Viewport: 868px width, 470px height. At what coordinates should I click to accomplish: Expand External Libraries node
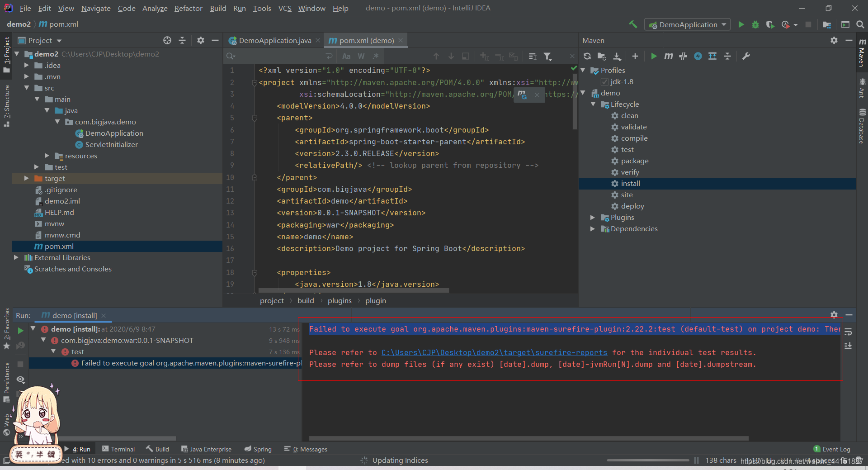(16, 257)
